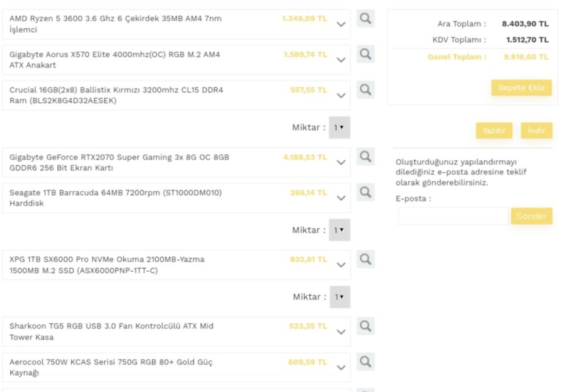Click the search icon next to Gigabyte Aorus X570
This screenshot has height=392, width=567.
(365, 54)
